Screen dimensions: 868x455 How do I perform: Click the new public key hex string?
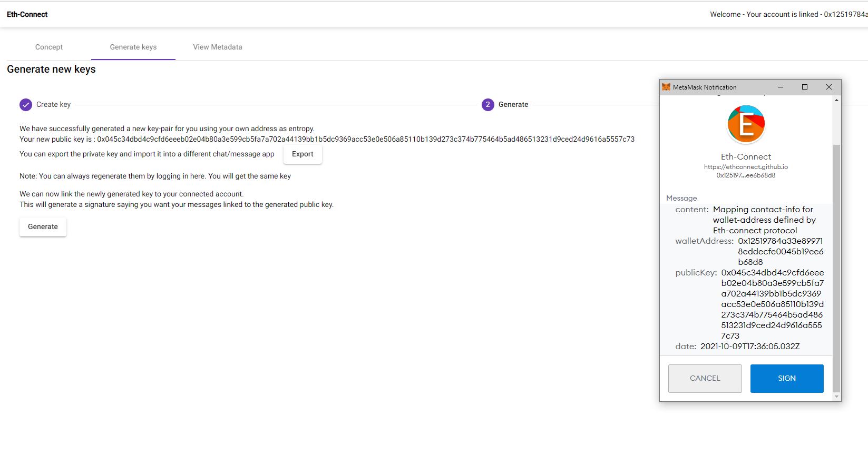pos(366,140)
